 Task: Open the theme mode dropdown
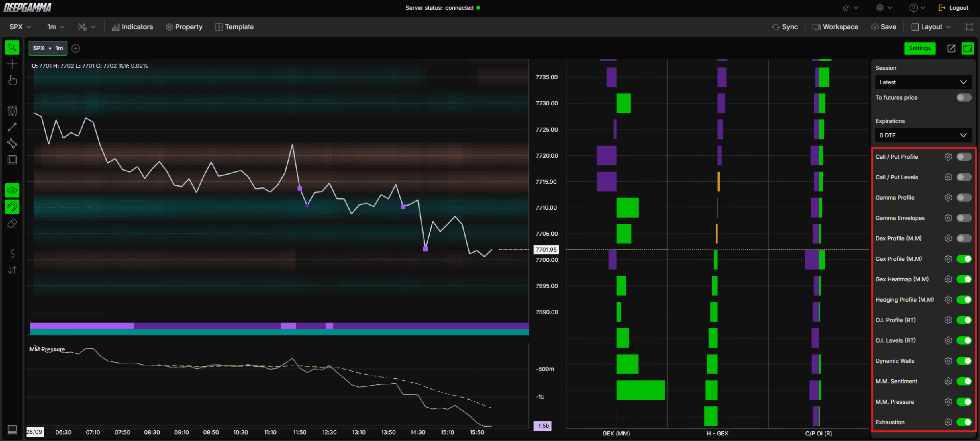click(x=850, y=8)
